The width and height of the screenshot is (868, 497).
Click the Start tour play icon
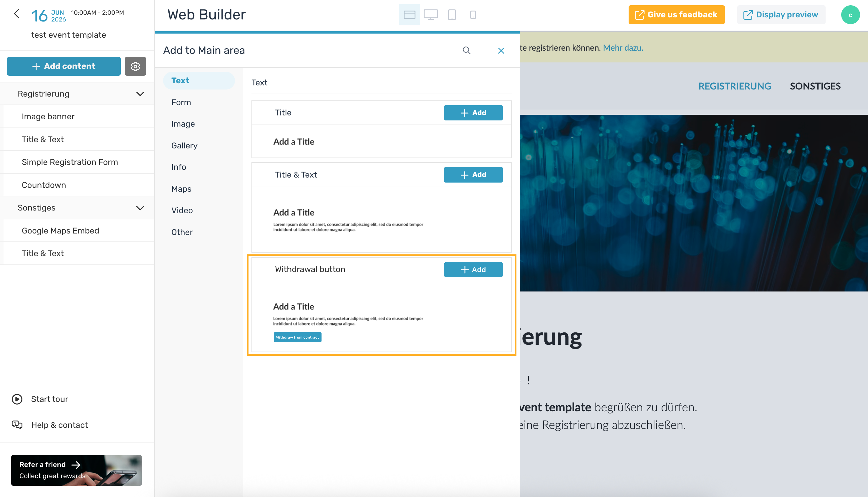point(17,399)
